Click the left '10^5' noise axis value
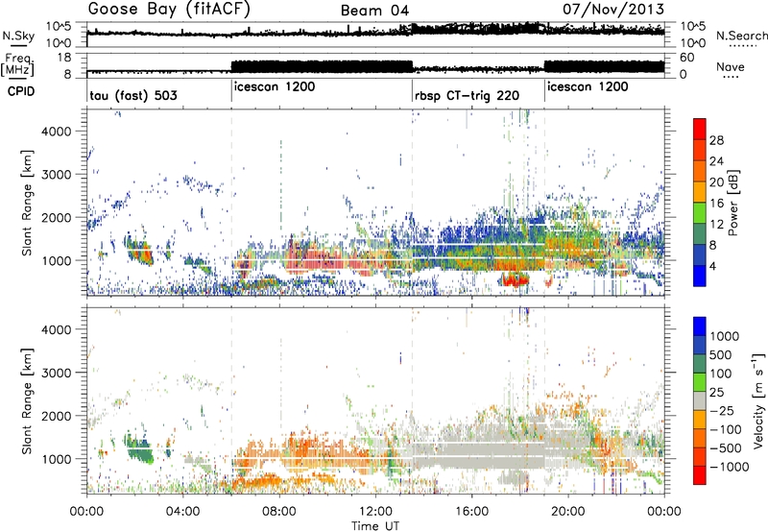 (x=59, y=27)
